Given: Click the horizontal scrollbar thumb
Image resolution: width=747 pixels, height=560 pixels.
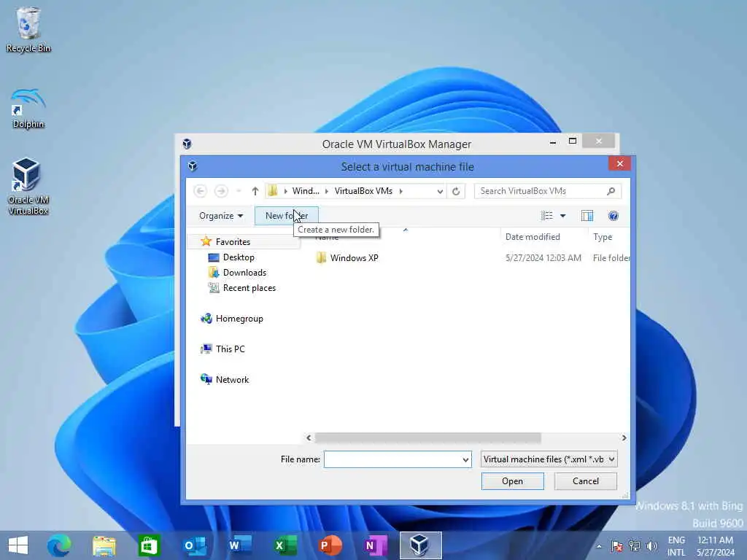Looking at the screenshot, I should click(427, 437).
